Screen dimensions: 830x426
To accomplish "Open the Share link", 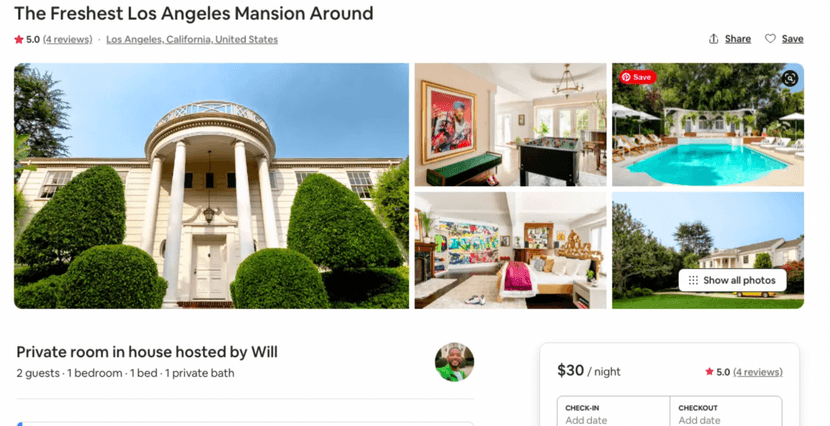I will pos(738,39).
